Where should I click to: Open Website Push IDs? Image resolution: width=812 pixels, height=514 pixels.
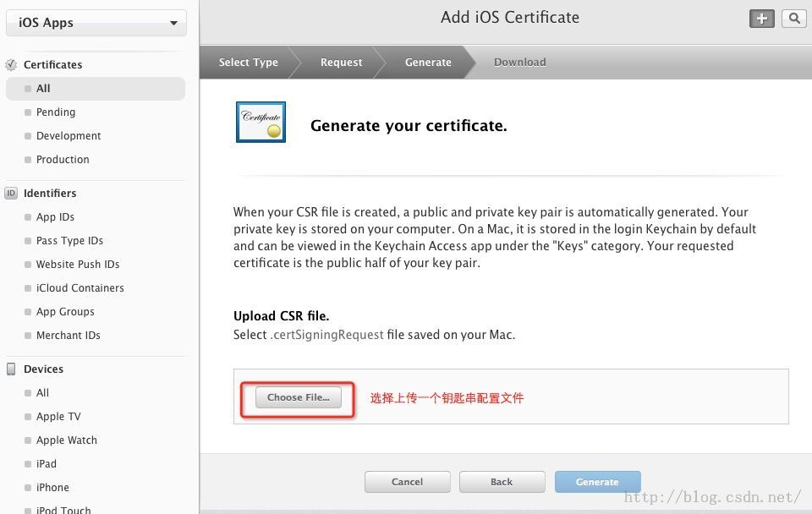point(78,265)
